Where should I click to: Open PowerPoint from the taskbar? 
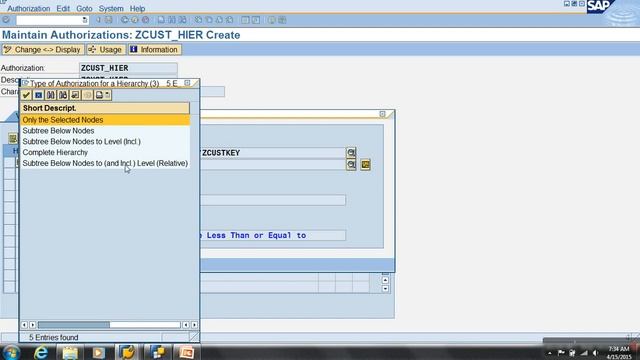click(x=186, y=352)
